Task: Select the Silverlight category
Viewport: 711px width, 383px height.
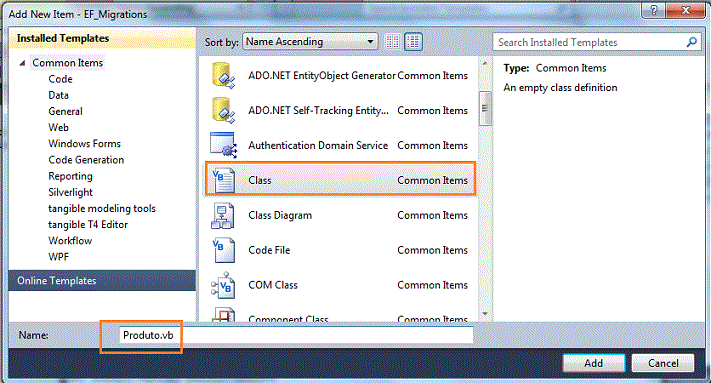Action: click(70, 192)
